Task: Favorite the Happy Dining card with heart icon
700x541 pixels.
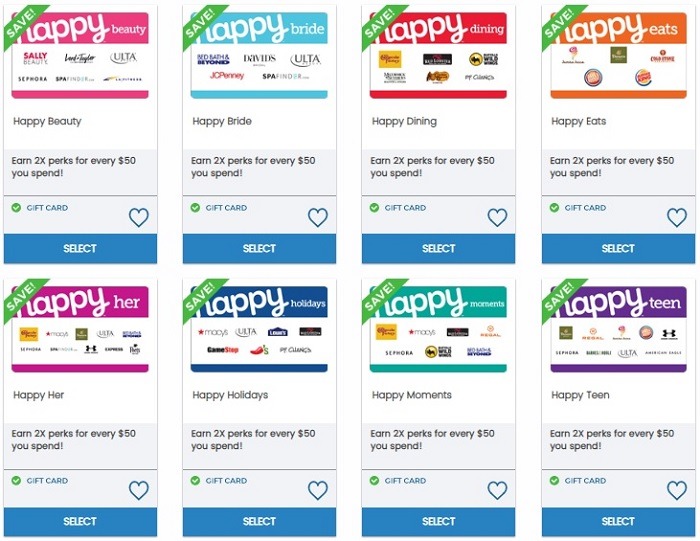Action: (x=497, y=217)
